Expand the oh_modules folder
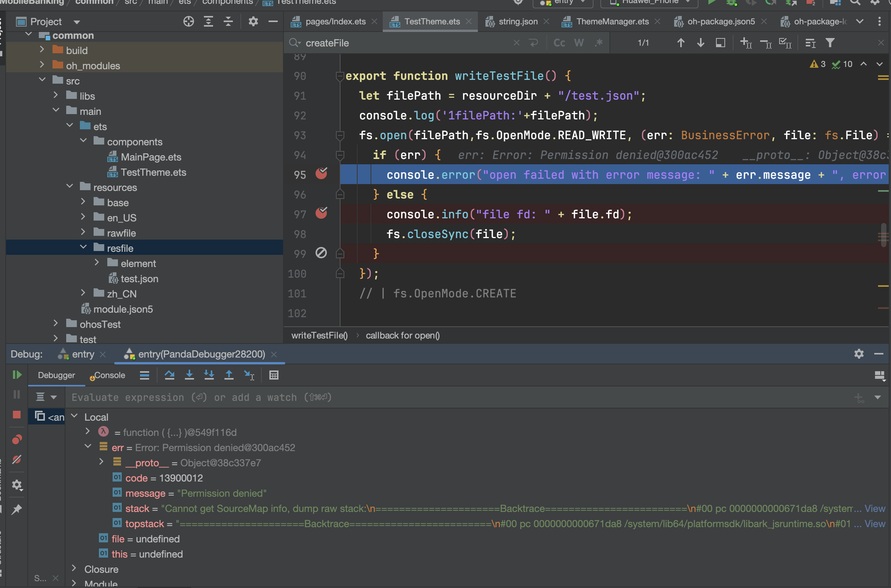Image resolution: width=891 pixels, height=588 pixels. click(42, 65)
